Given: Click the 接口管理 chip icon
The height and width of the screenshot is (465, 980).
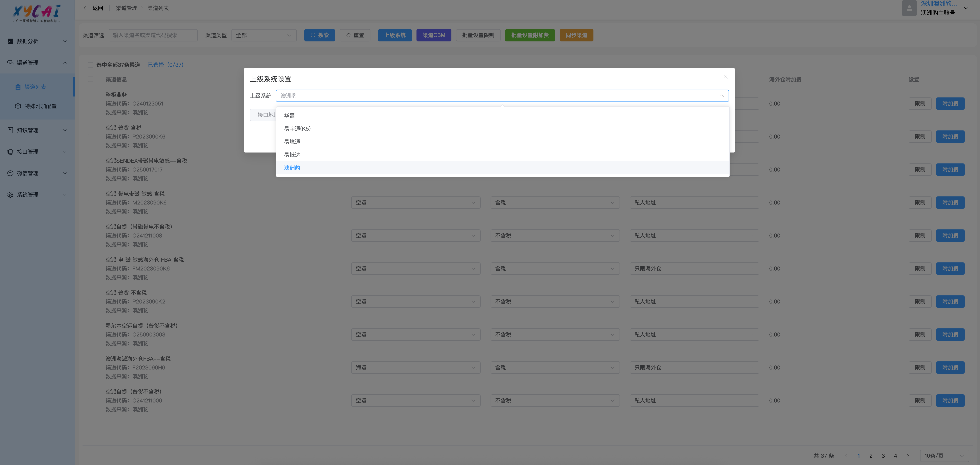Looking at the screenshot, I should [10, 152].
